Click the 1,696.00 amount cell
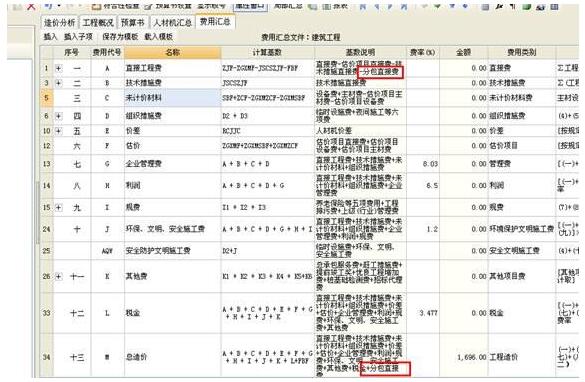This screenshot has height=382, width=585. tap(464, 357)
